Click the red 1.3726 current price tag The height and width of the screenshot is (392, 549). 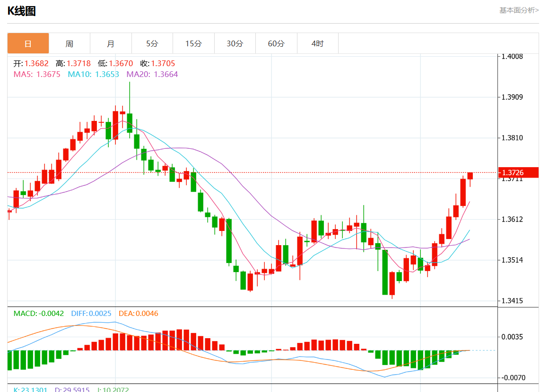pos(518,173)
